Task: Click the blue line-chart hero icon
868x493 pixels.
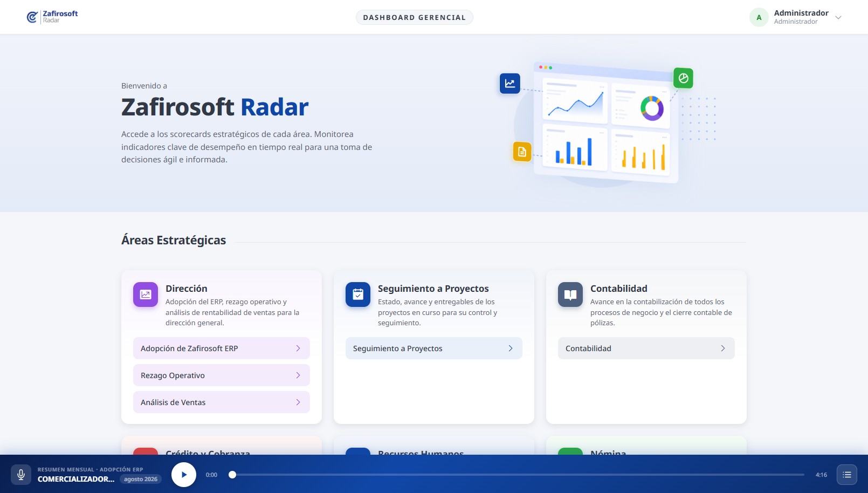Action: (x=509, y=84)
